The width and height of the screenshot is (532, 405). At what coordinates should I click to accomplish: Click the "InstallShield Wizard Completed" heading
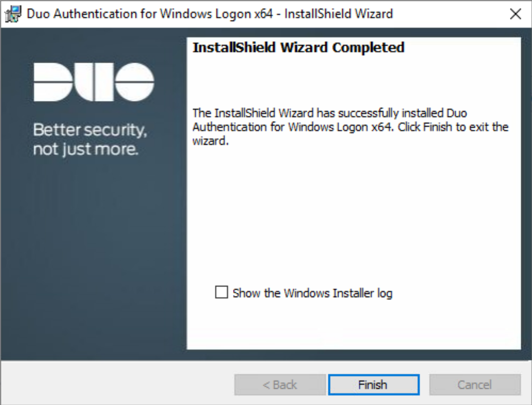click(298, 47)
